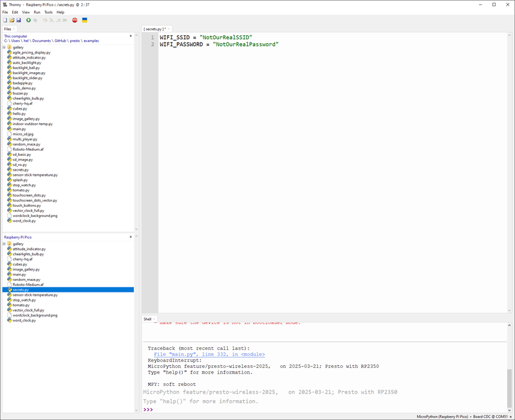This screenshot has width=515, height=420.
Task: Expand the gallery folder on Raspberry Pi Pico
Action: click(x=5, y=244)
